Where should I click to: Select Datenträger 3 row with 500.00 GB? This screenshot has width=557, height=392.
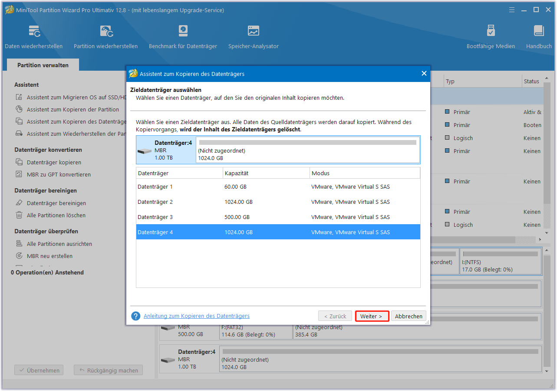click(x=278, y=217)
